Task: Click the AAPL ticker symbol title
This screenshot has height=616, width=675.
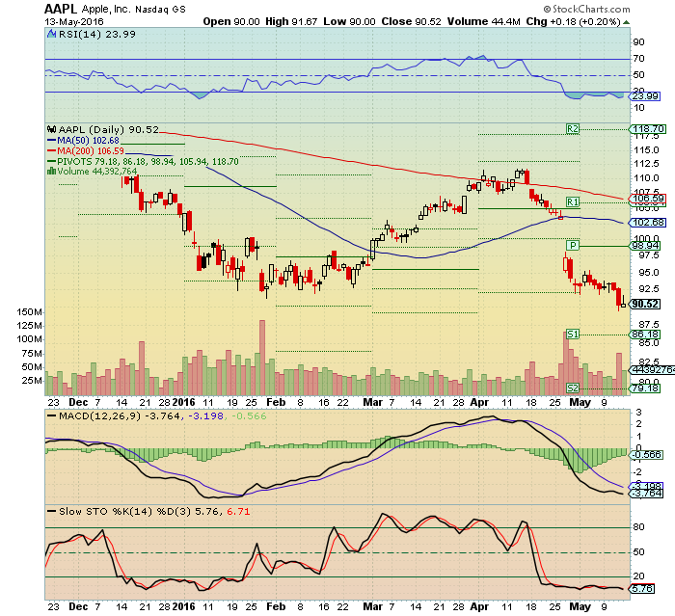Action: click(61, 9)
